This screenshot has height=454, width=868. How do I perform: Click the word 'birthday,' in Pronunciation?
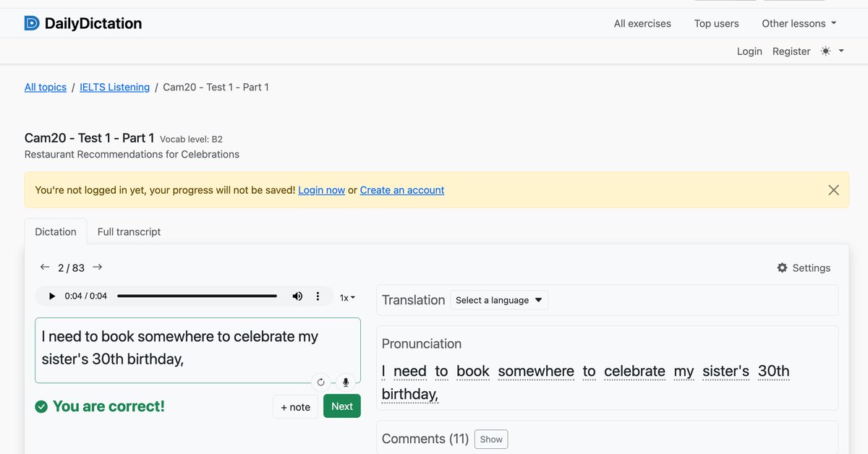point(410,394)
